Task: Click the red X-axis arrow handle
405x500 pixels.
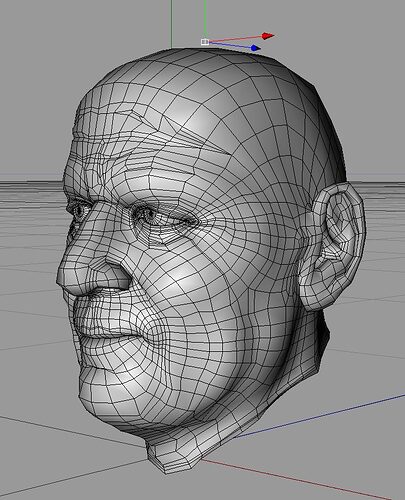Action: pos(268,36)
